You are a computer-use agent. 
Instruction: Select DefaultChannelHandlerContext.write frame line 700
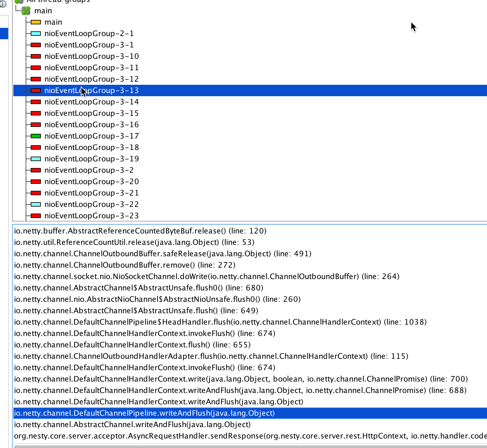tap(241, 379)
